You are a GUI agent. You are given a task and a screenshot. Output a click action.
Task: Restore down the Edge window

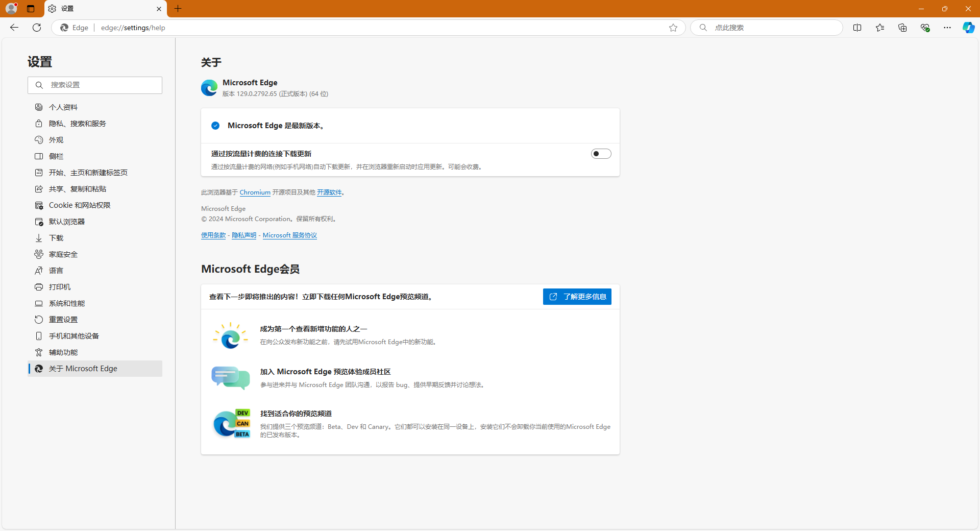click(x=945, y=9)
